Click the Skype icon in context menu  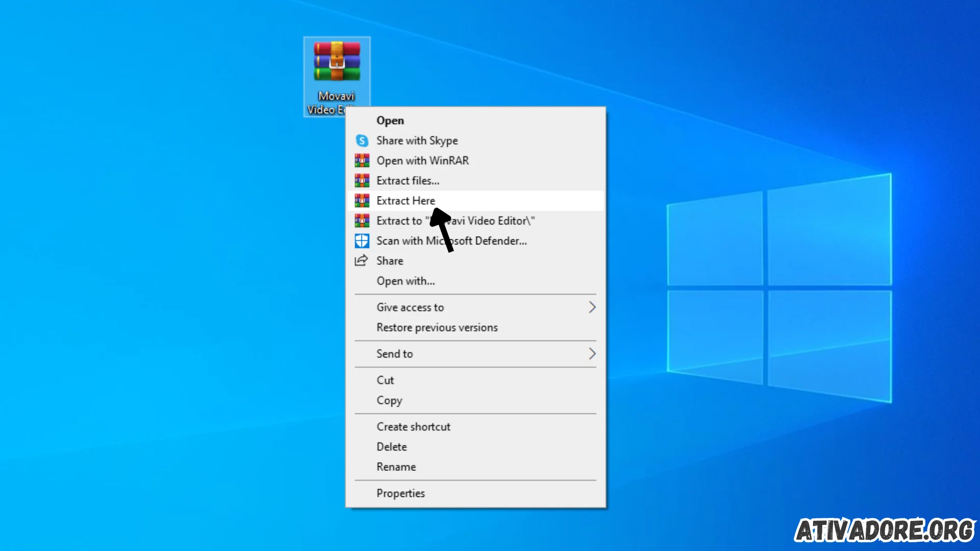click(362, 140)
